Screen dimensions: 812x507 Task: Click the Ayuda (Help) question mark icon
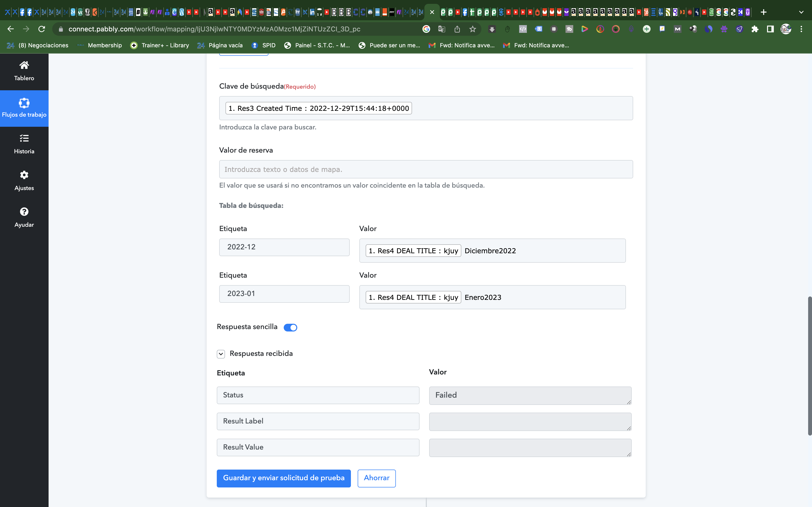tap(24, 211)
